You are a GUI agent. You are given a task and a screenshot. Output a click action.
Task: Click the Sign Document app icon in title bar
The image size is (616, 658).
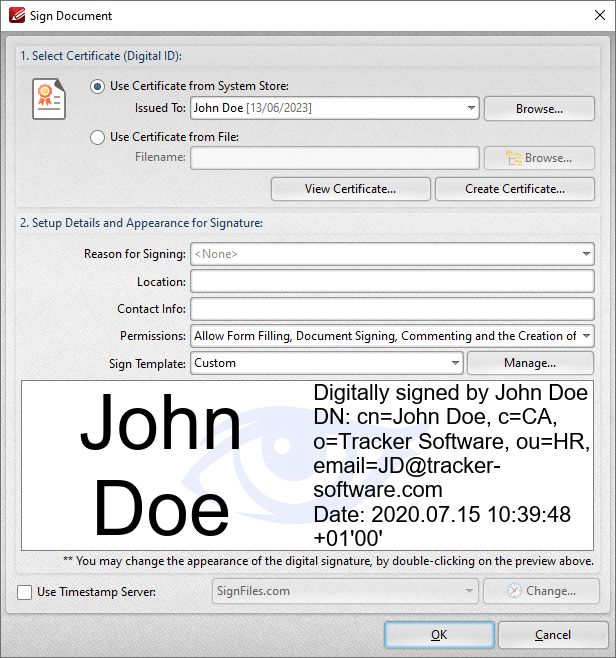17,16
